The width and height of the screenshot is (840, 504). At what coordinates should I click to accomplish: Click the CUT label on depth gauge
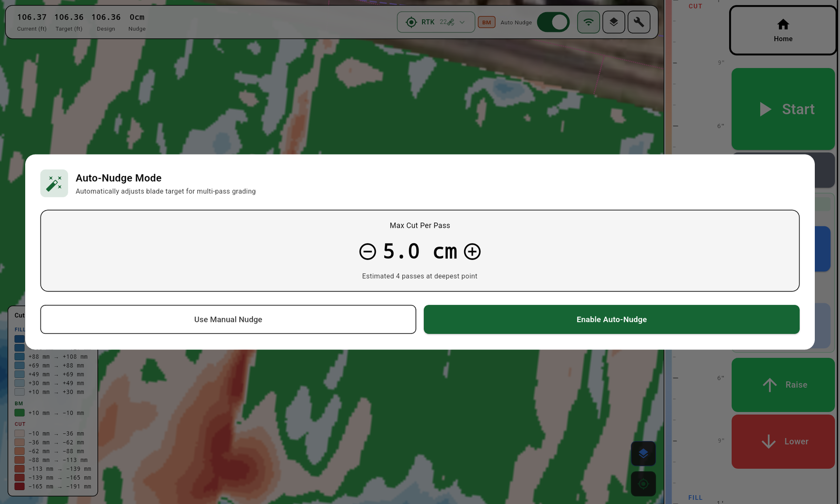coord(695,6)
